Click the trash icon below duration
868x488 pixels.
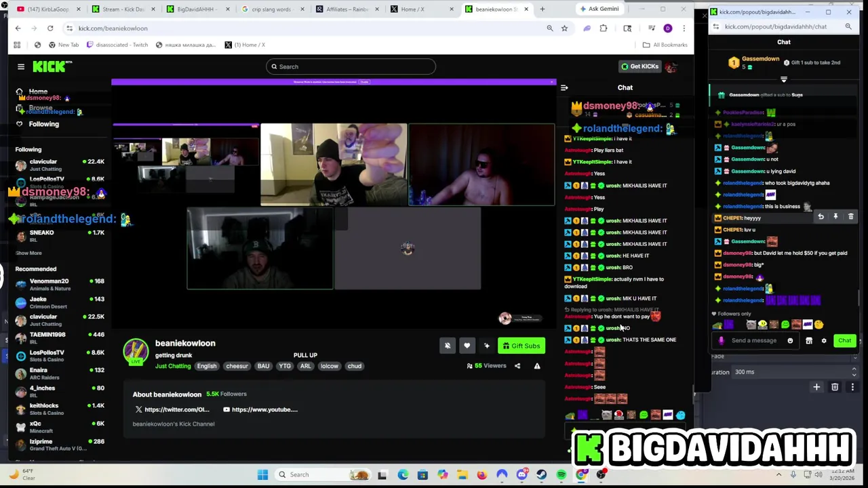[835, 387]
